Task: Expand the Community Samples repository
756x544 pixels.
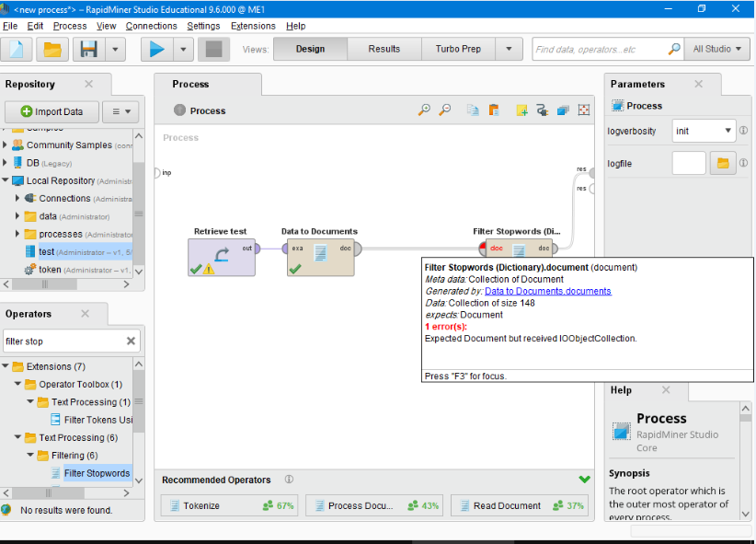Action: [5, 145]
